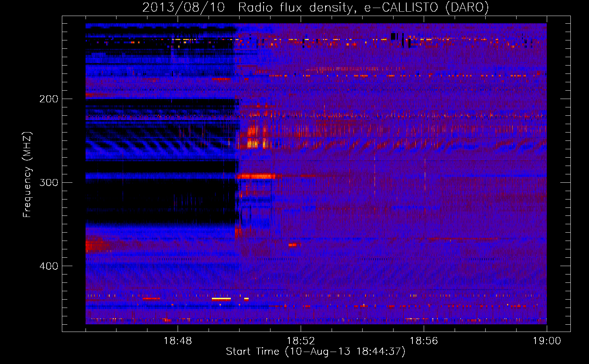589x364 pixels.
Task: Click the 'Frequency (MHZ)' axis title
Action: [27, 174]
